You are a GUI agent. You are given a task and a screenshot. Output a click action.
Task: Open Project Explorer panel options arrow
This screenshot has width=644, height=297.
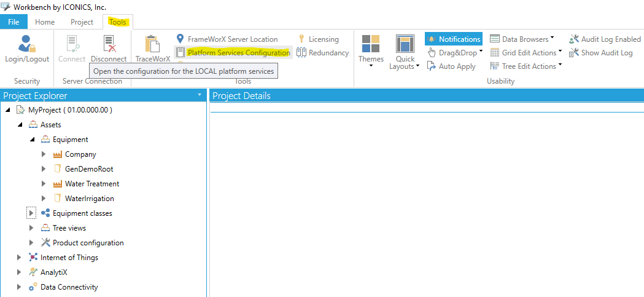[x=199, y=95]
